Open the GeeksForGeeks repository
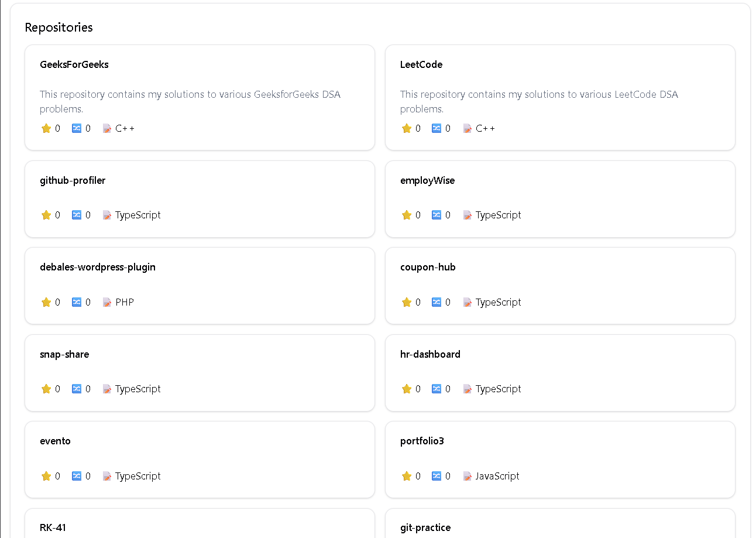The height and width of the screenshot is (538, 756). tap(74, 64)
